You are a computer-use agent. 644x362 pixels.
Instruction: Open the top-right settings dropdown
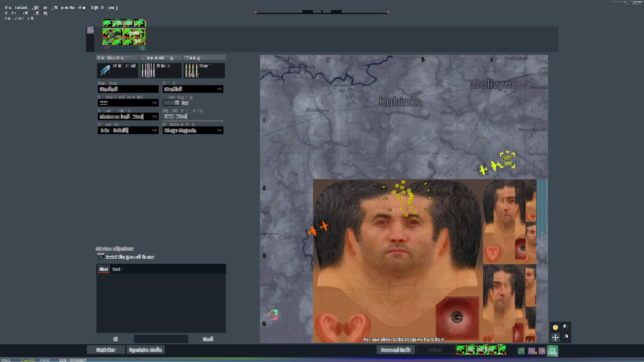click(x=193, y=89)
